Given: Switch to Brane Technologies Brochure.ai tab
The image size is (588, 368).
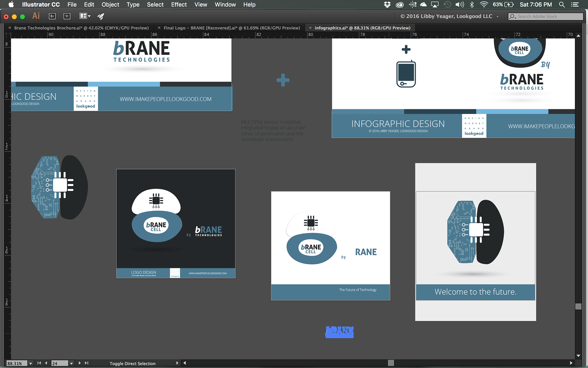Looking at the screenshot, I should 81,28.
